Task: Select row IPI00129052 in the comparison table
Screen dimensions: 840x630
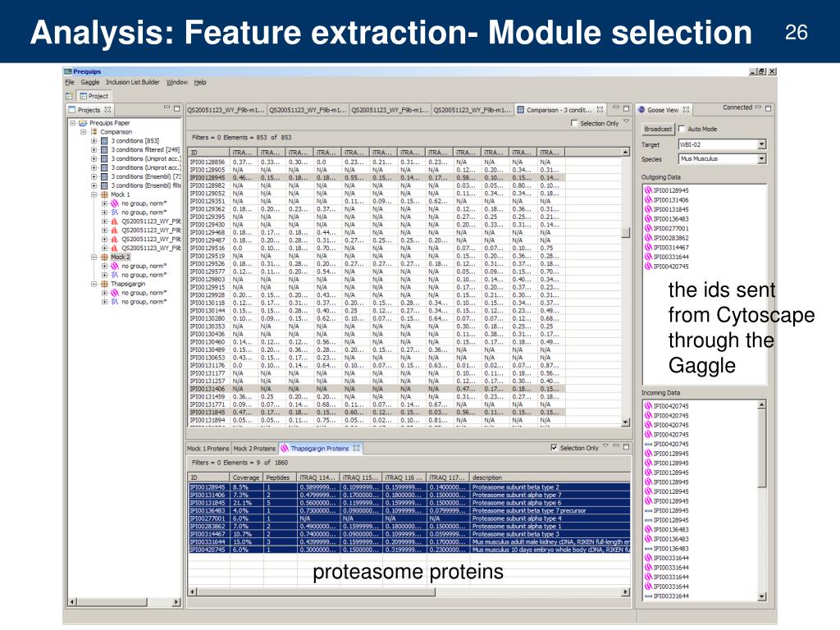Action: 376,194
